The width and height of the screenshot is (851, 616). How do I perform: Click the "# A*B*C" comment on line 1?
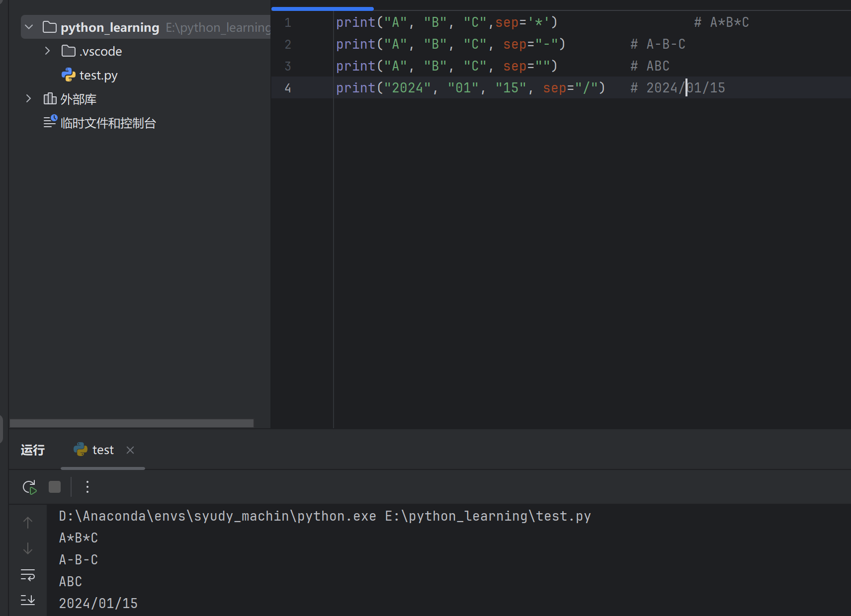[722, 22]
